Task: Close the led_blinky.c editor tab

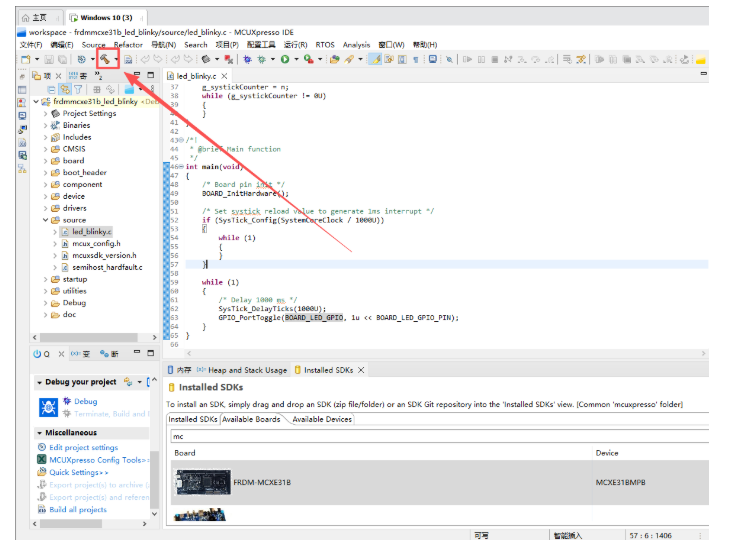Action: pos(224,76)
